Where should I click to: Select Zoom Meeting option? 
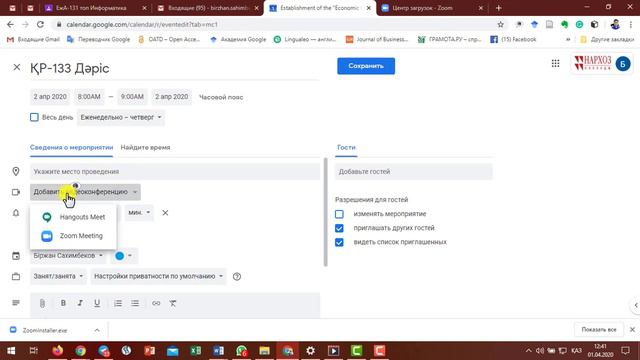click(x=73, y=236)
